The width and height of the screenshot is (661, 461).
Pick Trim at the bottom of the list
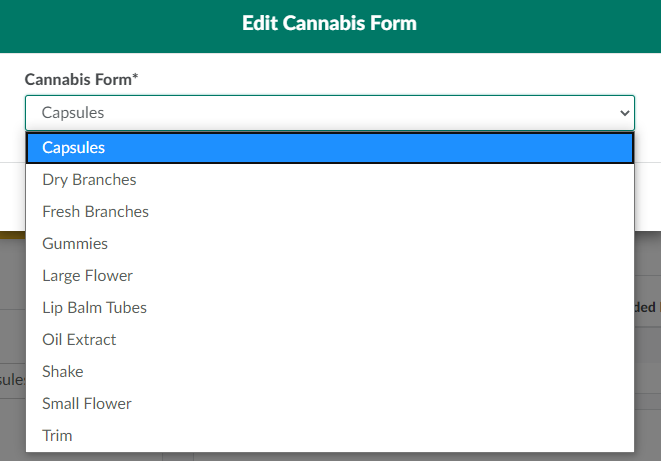coord(57,436)
